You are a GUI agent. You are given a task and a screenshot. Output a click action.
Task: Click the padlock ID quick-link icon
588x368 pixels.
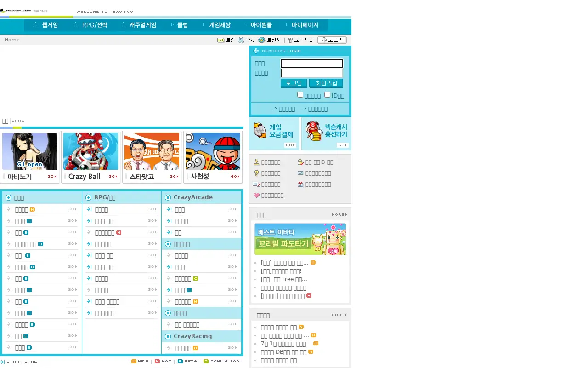300,162
